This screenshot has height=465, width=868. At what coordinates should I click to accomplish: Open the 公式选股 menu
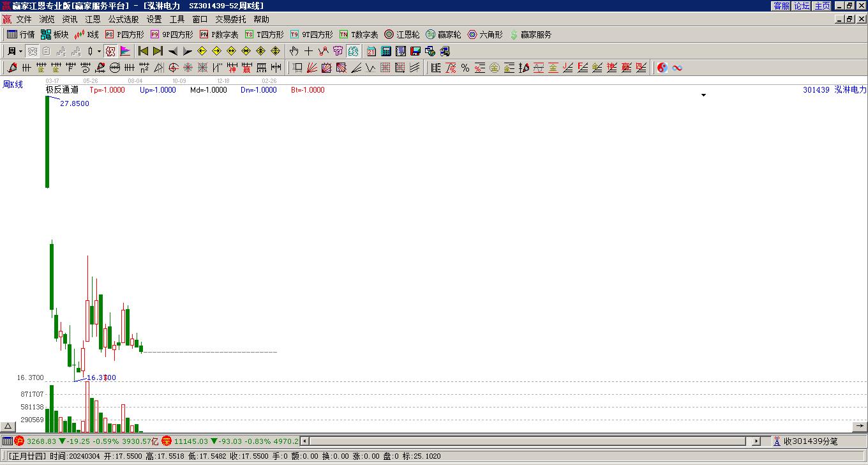click(x=123, y=19)
